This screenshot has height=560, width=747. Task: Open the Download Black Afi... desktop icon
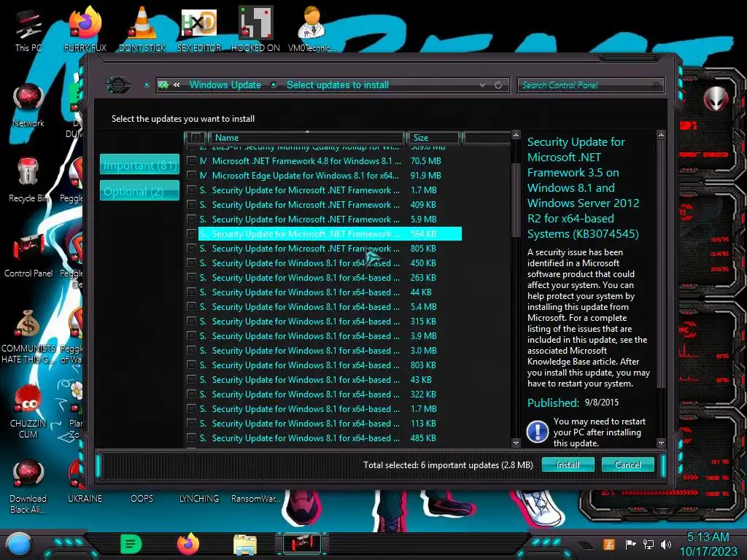tap(28, 486)
